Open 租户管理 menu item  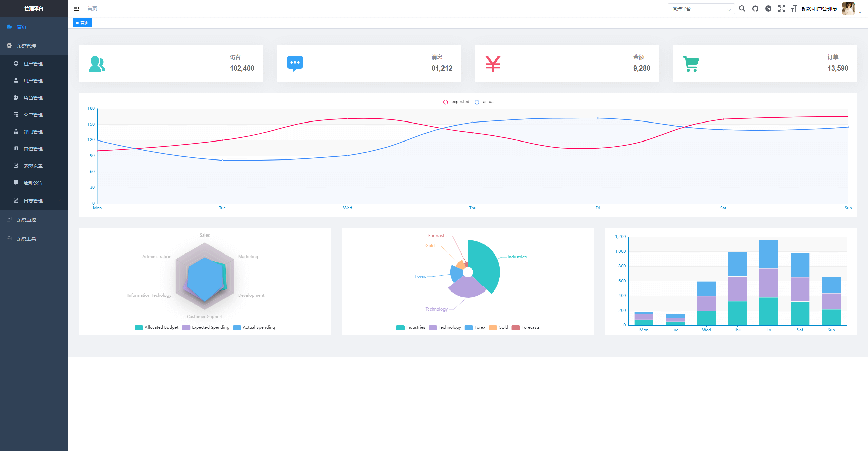[33, 64]
